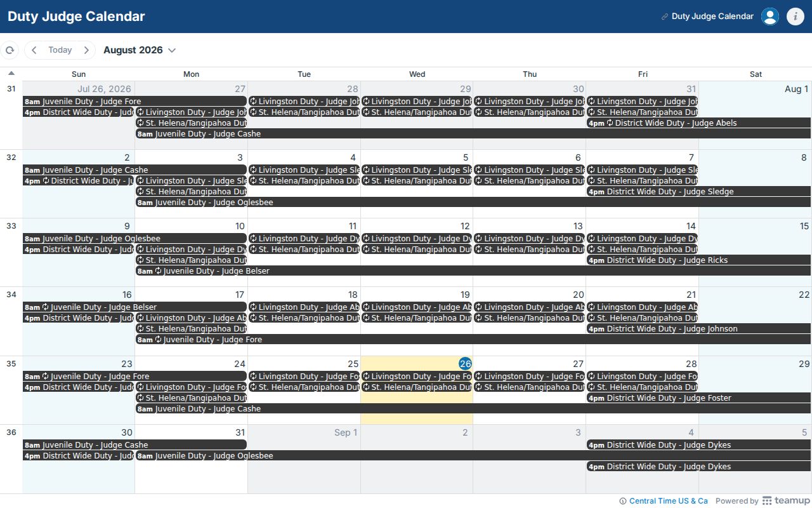Image resolution: width=812 pixels, height=508 pixels.
Task: Open the user account icon
Action: click(770, 17)
